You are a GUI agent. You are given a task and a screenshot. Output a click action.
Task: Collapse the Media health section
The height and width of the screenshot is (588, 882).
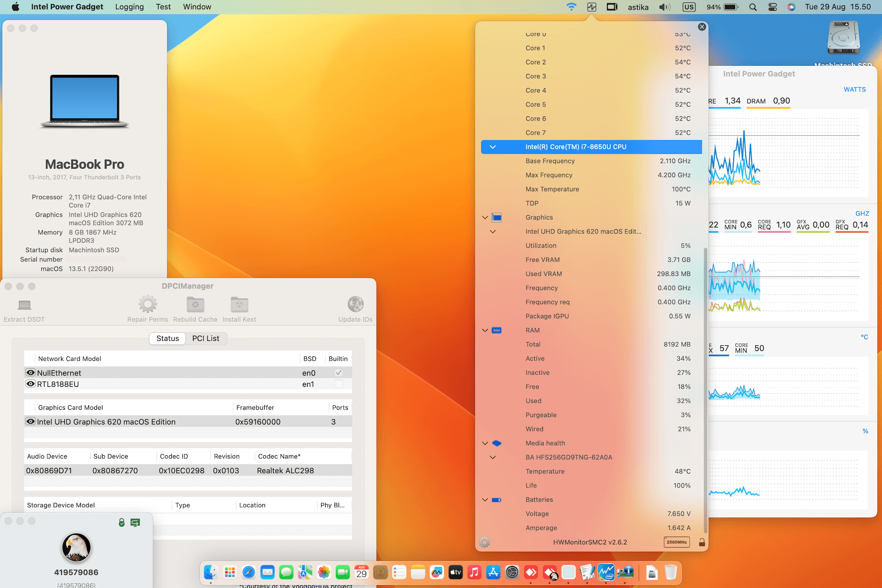click(485, 443)
